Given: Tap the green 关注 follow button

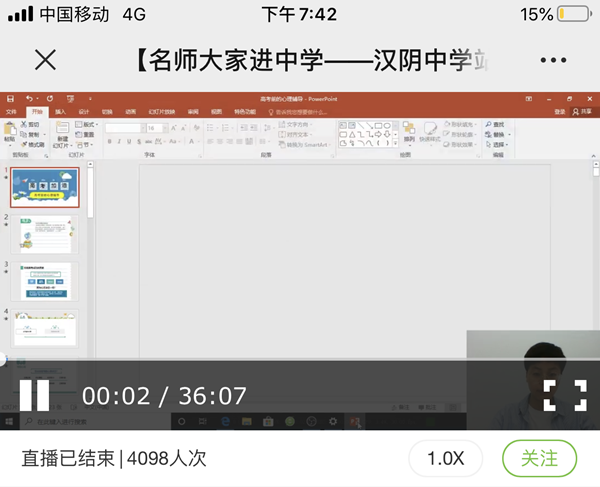Looking at the screenshot, I should pos(539,458).
